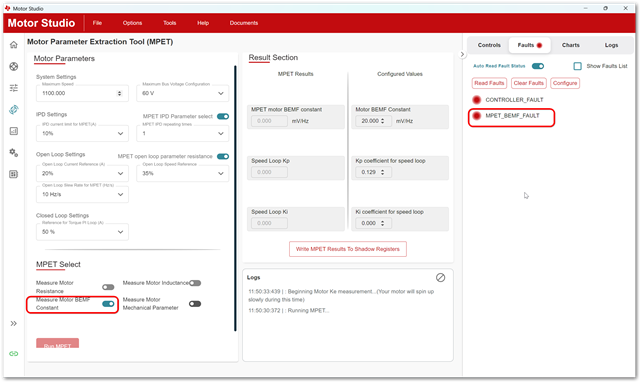
Task: Open the Help menu
Action: [x=203, y=23]
